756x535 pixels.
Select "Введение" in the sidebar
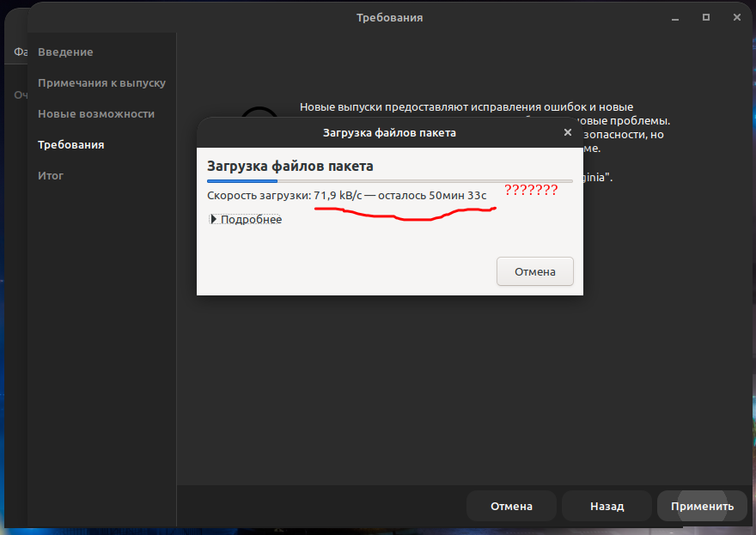coord(65,52)
